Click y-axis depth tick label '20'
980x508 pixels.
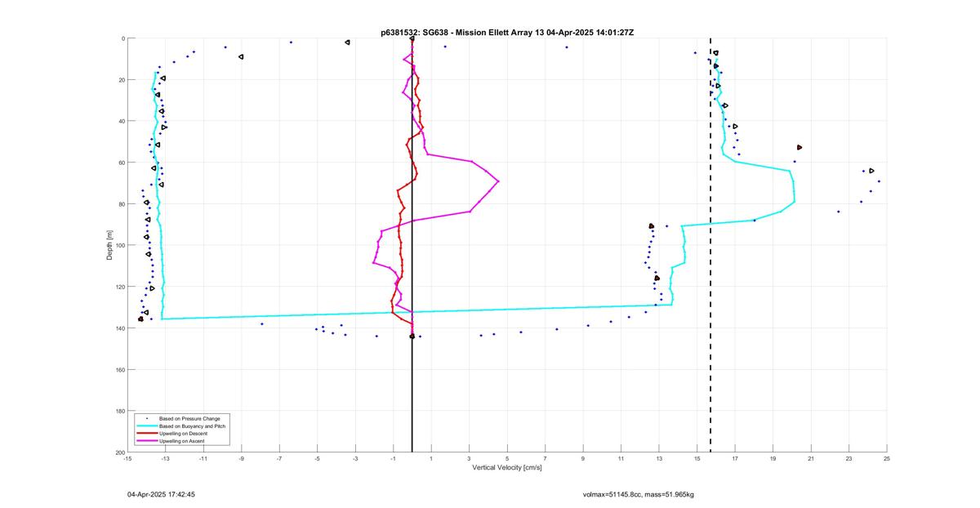tap(120, 80)
